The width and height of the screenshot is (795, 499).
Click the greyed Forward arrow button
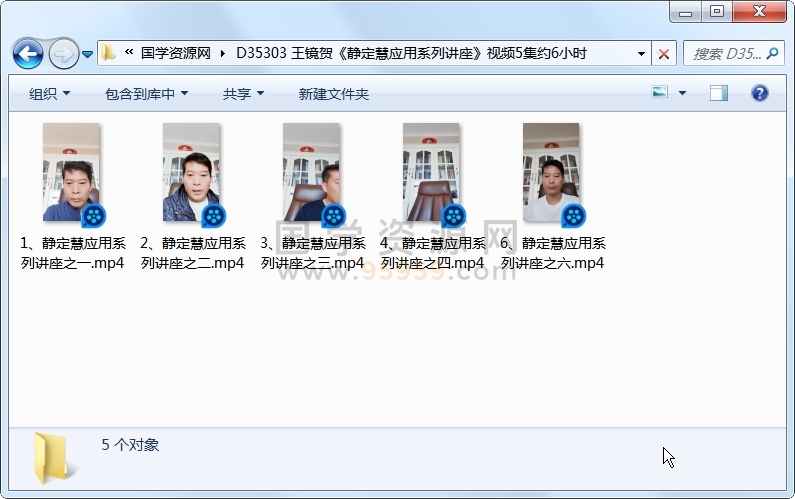[63, 53]
